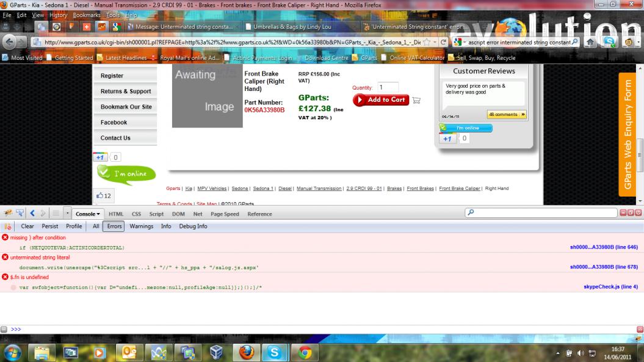The width and height of the screenshot is (644, 362).
Task: Click the sidebar Google +1 button
Action: coord(100,157)
